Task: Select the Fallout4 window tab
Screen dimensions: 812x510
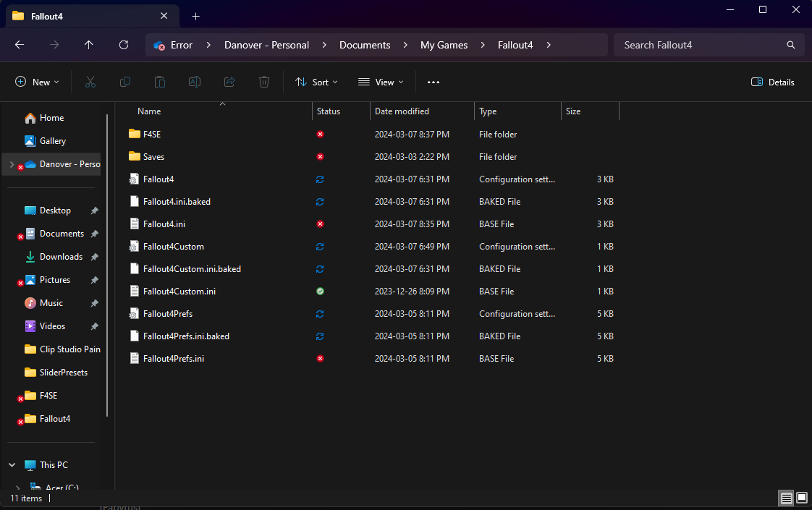Action: [93, 16]
